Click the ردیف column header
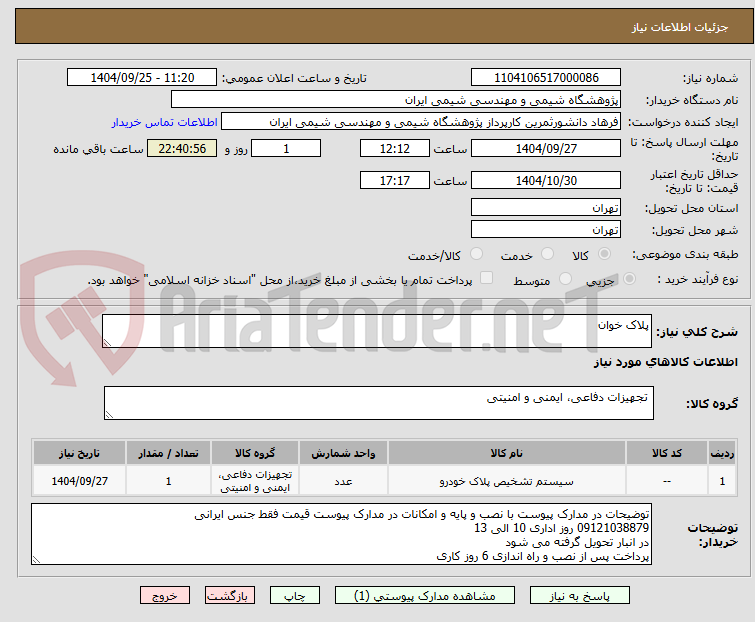 [x=722, y=453]
